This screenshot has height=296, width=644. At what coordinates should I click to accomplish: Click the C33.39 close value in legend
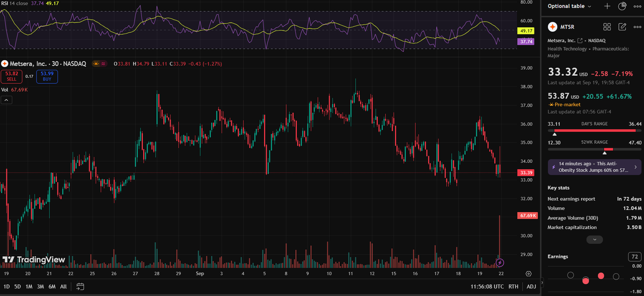[179, 64]
